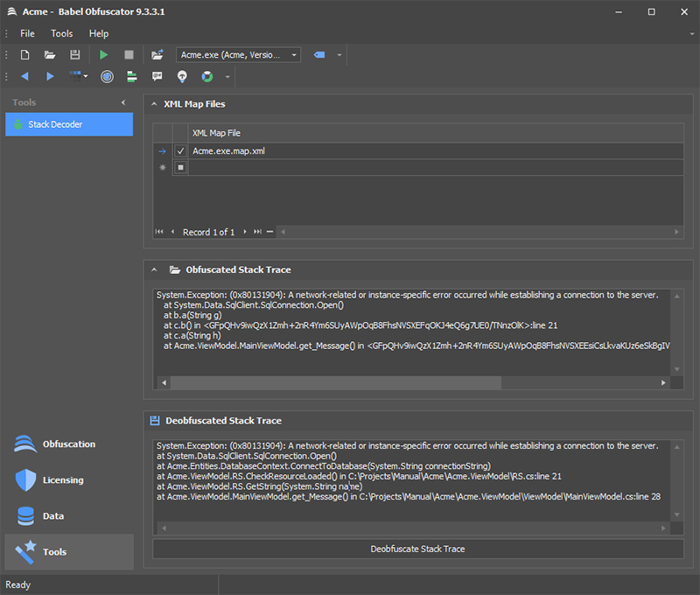Navigate forward with blue right arrow
Viewport: 700px width, 595px height.
tap(50, 76)
